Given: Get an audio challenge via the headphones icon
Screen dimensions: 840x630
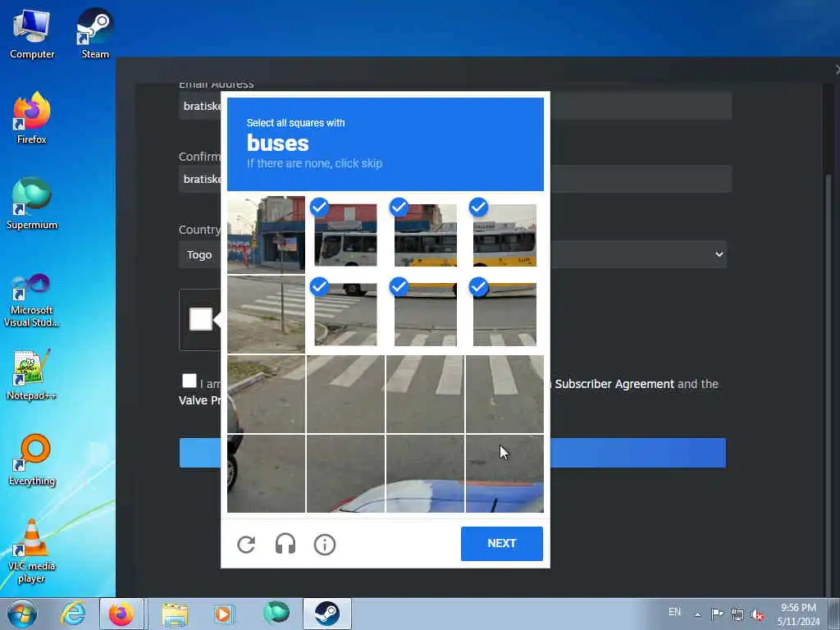Looking at the screenshot, I should (285, 545).
